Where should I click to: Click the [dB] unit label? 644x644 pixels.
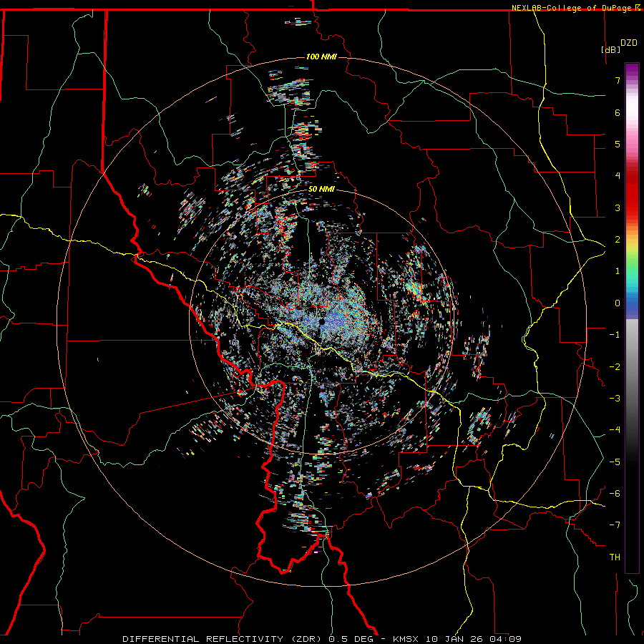[x=611, y=49]
